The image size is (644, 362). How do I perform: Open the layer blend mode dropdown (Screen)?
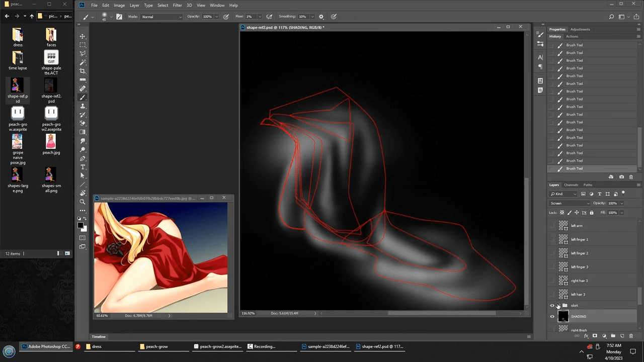[570, 203]
